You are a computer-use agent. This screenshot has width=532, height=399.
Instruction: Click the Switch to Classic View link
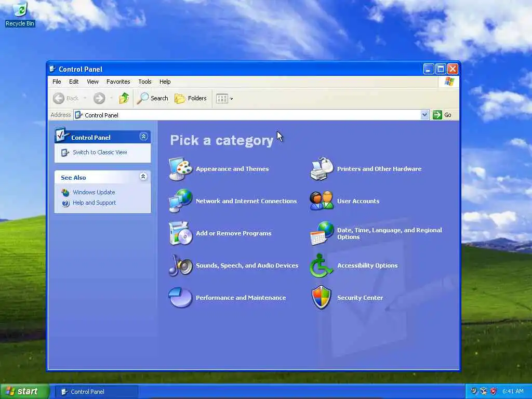coord(100,152)
